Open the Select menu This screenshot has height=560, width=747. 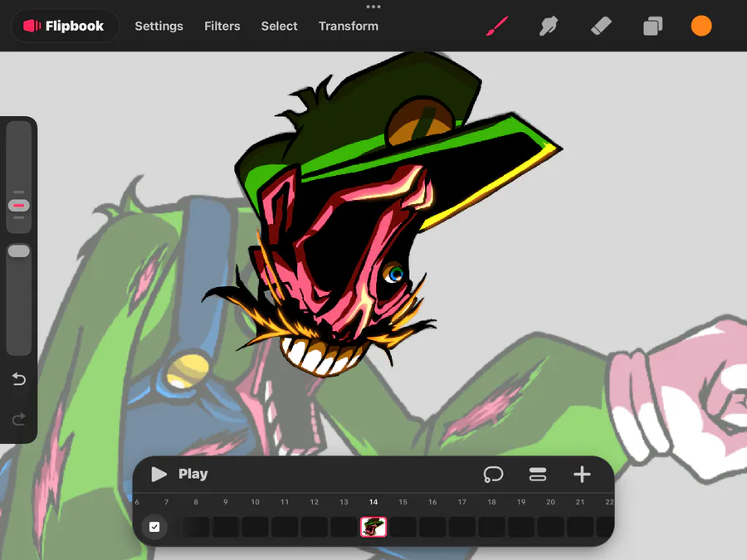[279, 27]
